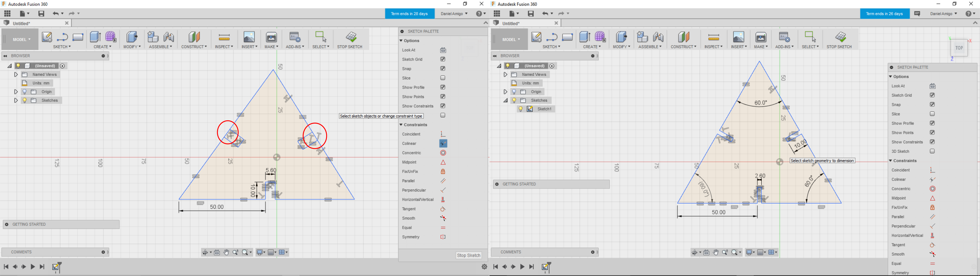
Task: Collapse Constraints section in left window palette
Action: point(401,125)
